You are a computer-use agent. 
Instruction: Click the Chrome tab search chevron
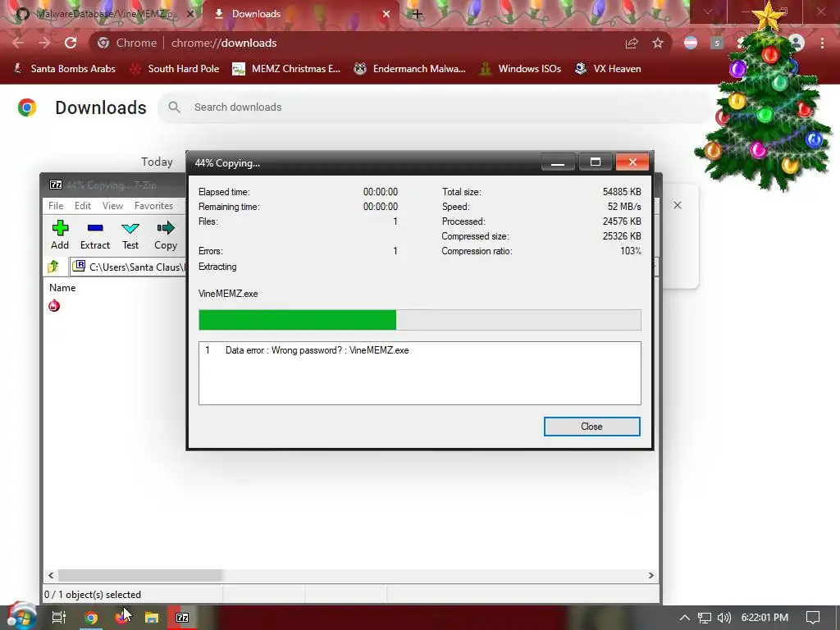[708, 11]
